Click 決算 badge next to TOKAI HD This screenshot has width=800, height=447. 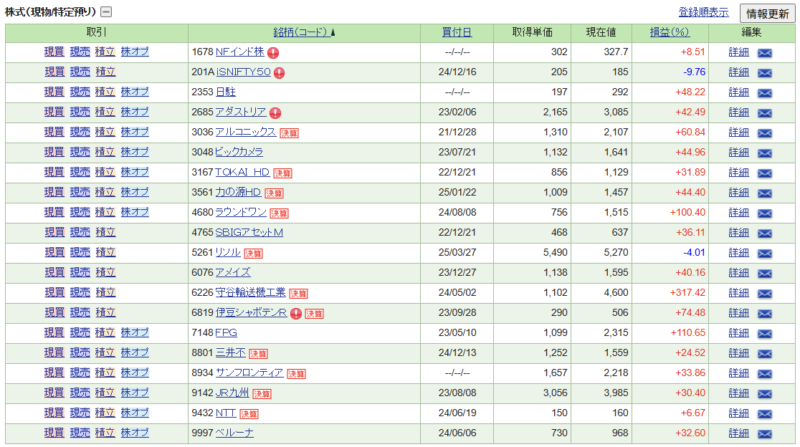(283, 173)
